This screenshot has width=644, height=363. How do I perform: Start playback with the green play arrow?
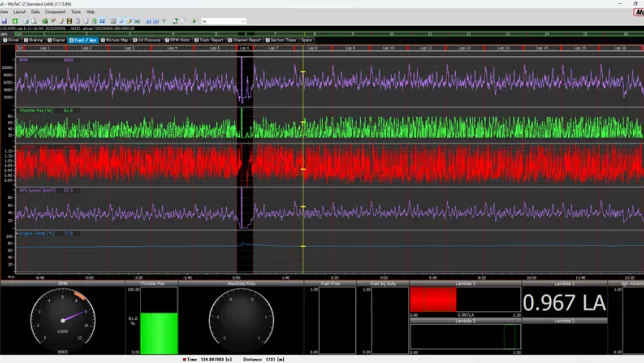pos(194,21)
